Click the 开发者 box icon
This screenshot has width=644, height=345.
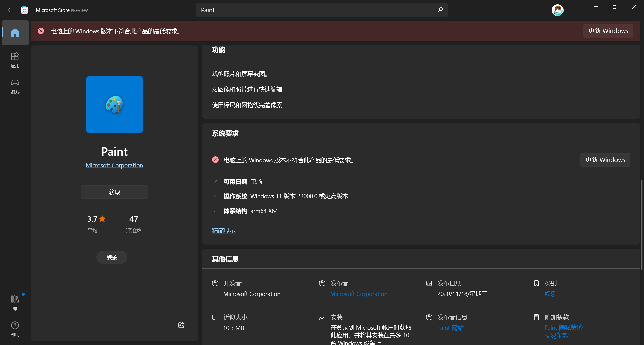point(215,283)
